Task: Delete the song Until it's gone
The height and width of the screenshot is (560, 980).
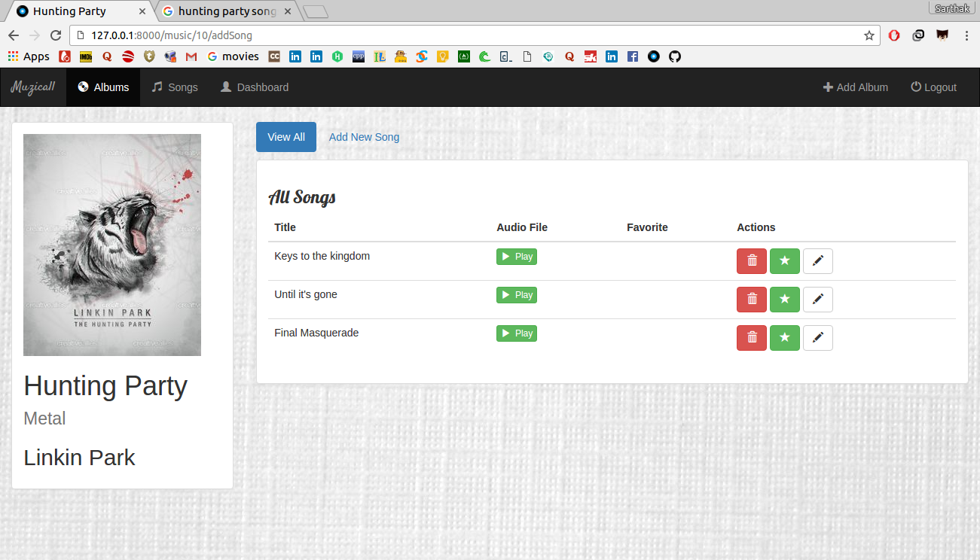Action: click(x=752, y=299)
